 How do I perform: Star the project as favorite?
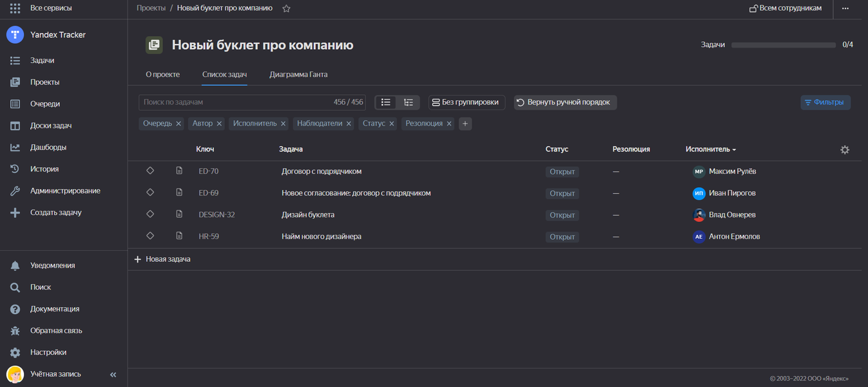click(287, 8)
